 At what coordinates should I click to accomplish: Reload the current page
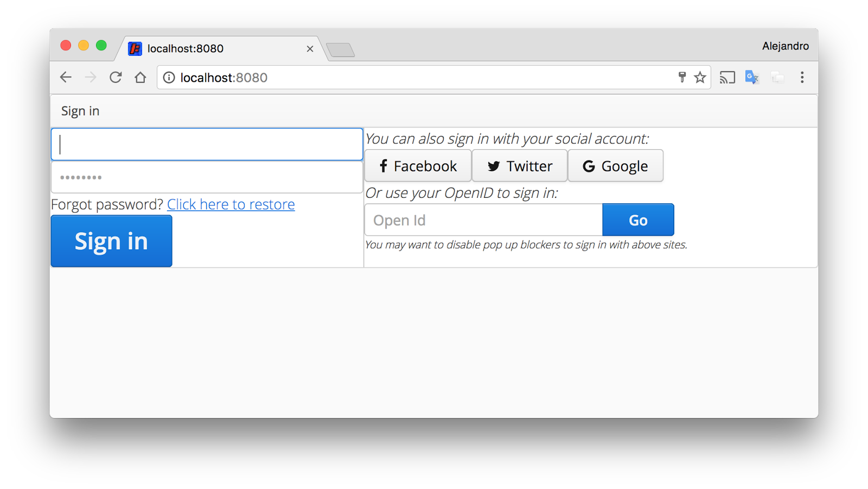click(x=116, y=78)
